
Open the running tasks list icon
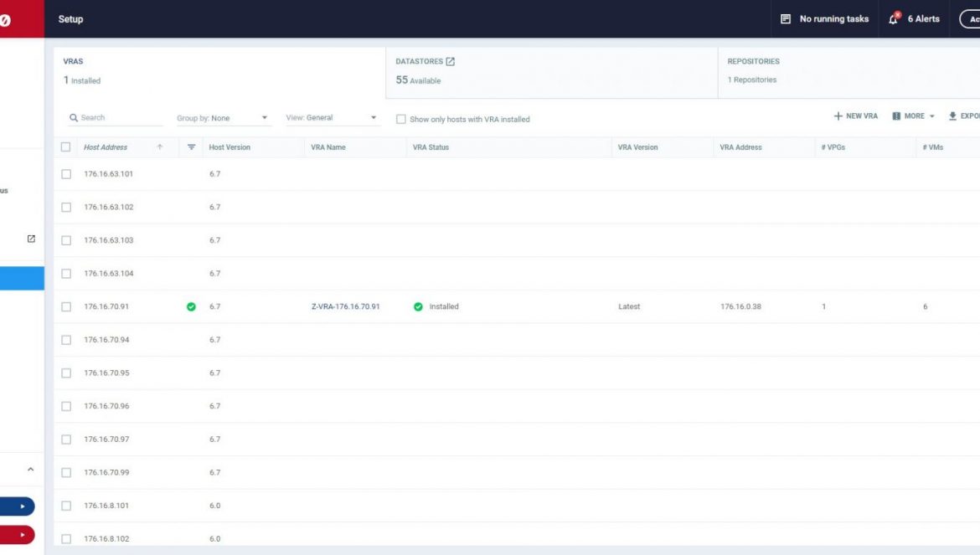point(786,19)
